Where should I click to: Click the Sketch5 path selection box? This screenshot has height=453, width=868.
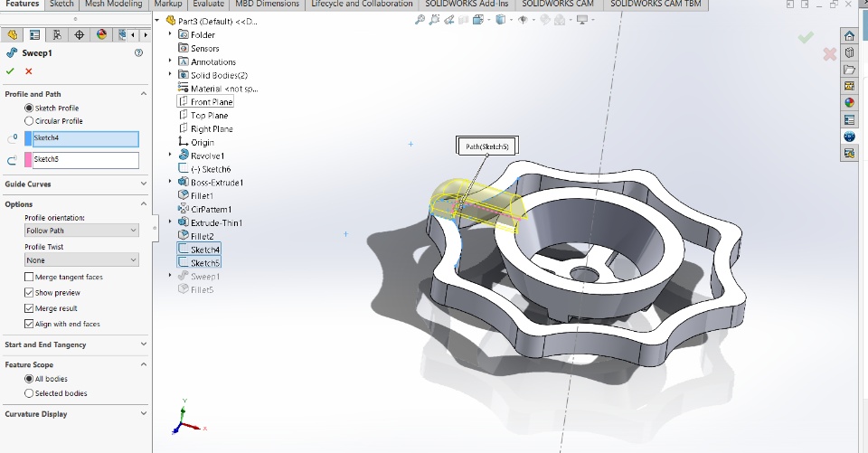click(x=86, y=160)
